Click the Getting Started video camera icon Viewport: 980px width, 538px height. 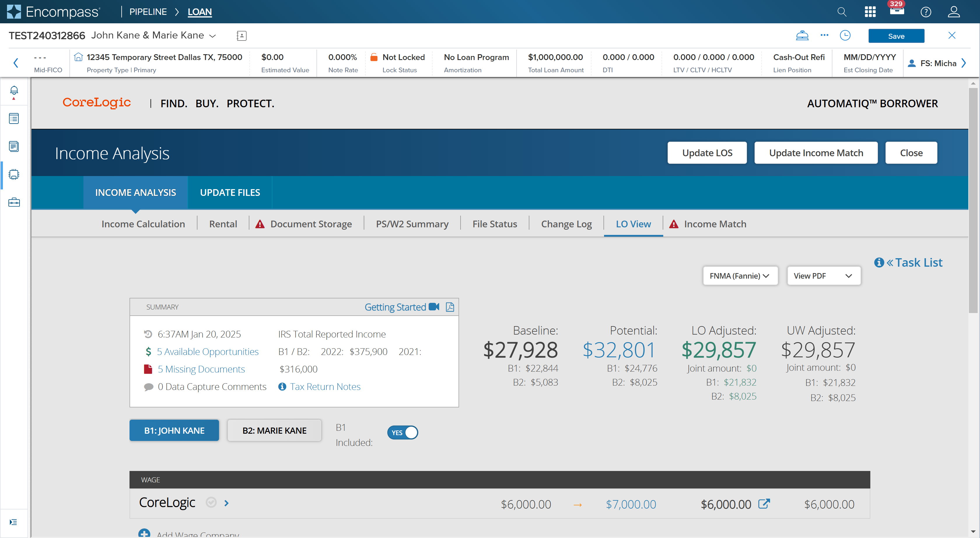point(434,307)
